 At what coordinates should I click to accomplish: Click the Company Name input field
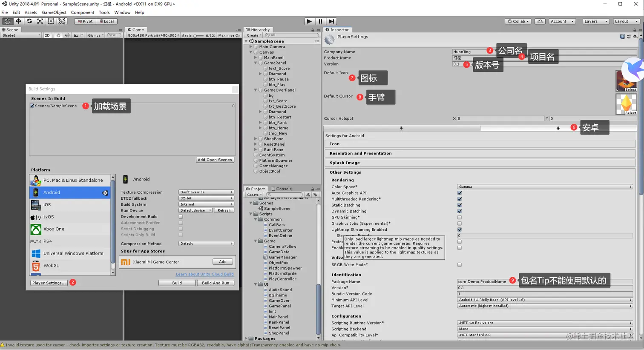pos(544,52)
